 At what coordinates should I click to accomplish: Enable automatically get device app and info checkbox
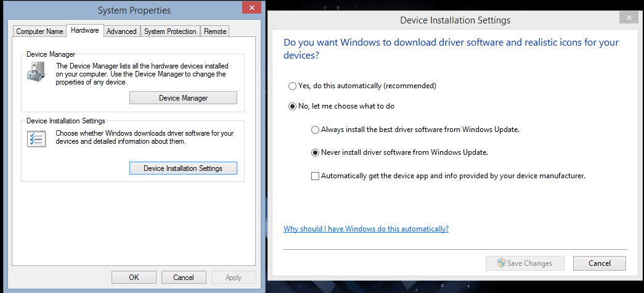315,176
